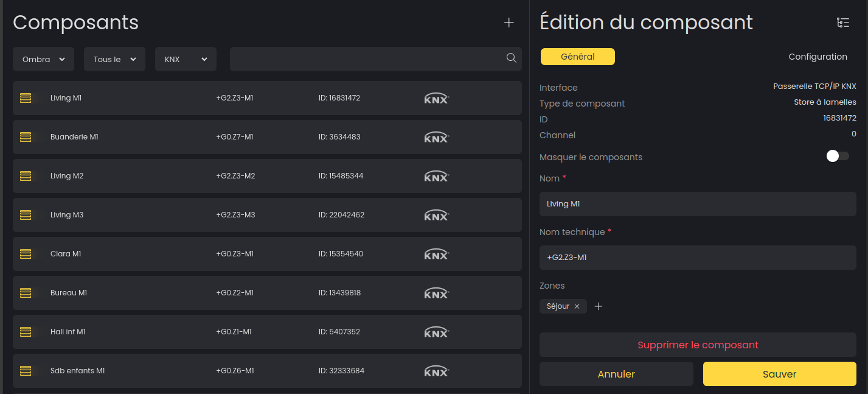Viewport: 868px width, 394px height.
Task: Expand the Tous le filter dropdown
Action: point(114,59)
